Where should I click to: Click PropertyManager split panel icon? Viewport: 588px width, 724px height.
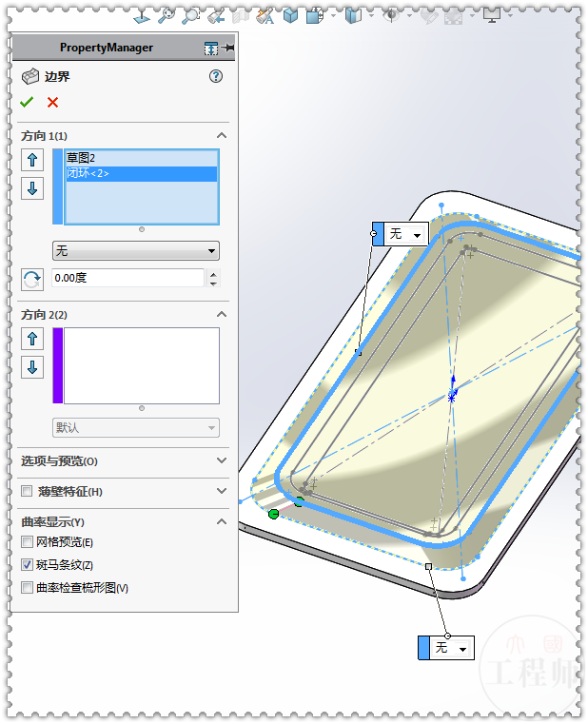[211, 48]
